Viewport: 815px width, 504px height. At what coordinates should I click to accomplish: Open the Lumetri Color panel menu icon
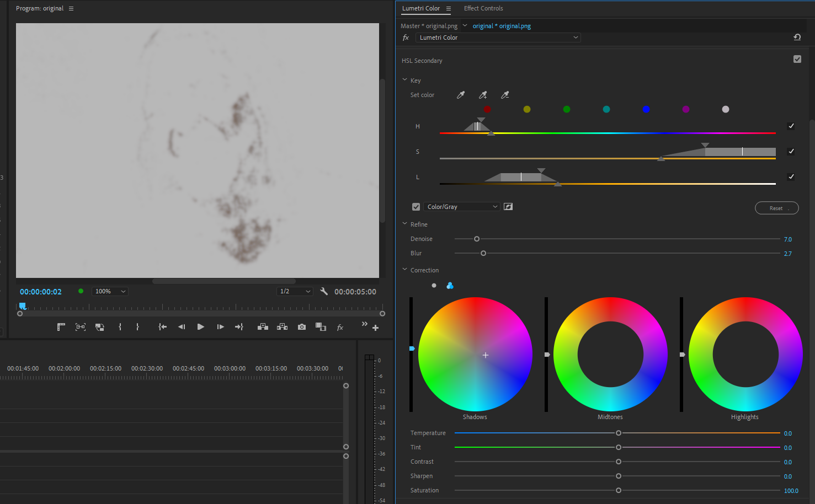449,8
